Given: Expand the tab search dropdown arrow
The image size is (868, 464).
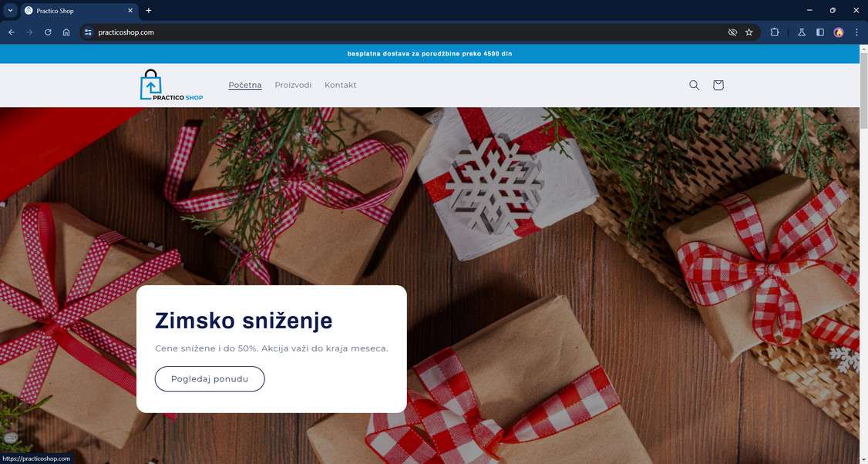Looking at the screenshot, I should (10, 10).
